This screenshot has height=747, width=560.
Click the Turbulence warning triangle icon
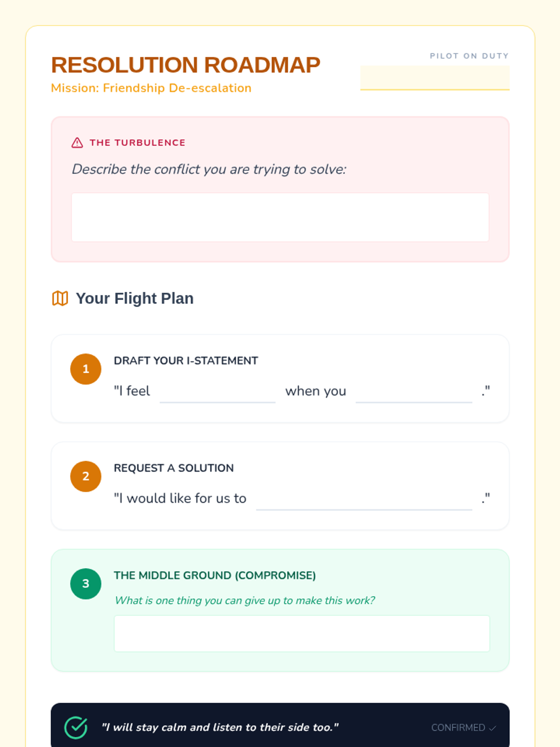(x=77, y=143)
